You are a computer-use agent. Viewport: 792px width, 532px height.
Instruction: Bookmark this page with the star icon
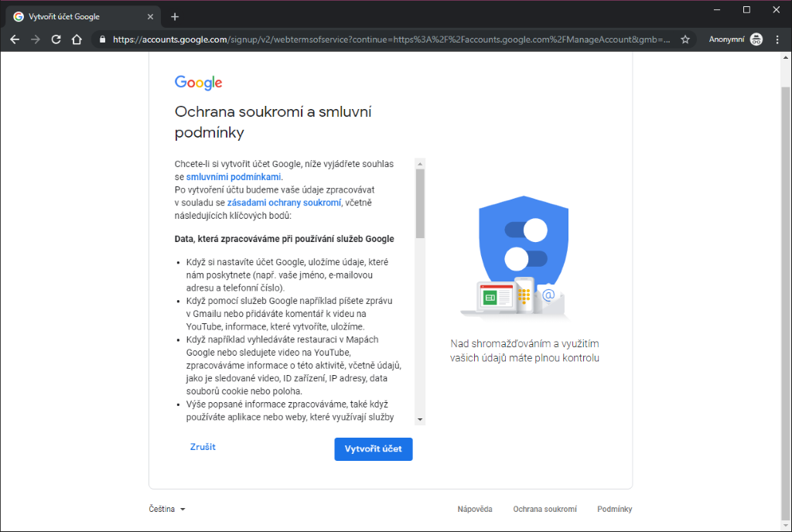(x=685, y=39)
